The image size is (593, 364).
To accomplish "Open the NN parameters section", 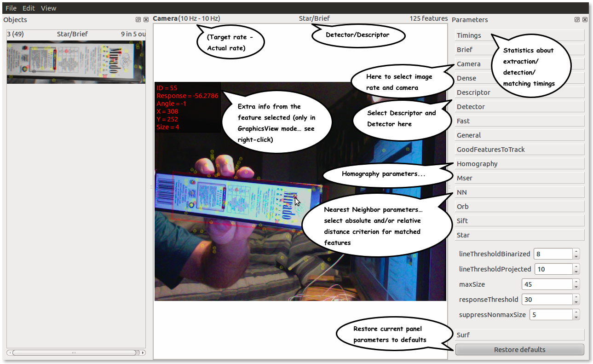I will (x=520, y=192).
